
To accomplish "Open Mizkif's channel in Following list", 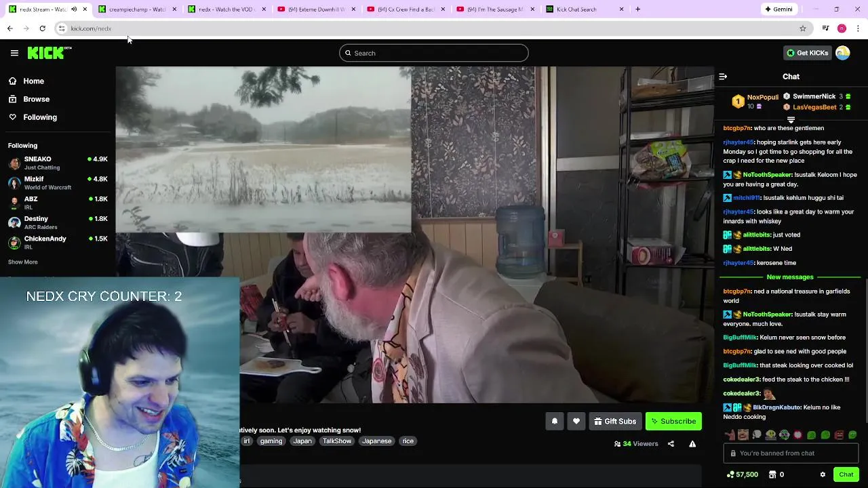I will coord(58,183).
